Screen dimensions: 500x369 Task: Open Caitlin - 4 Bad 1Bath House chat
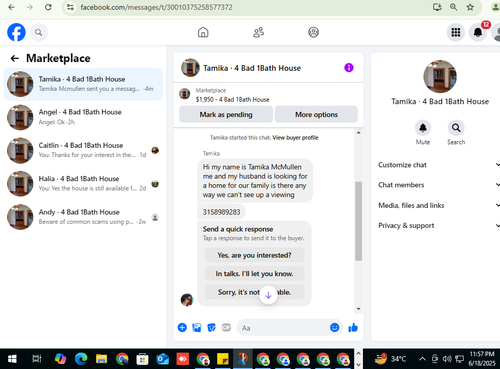83,150
